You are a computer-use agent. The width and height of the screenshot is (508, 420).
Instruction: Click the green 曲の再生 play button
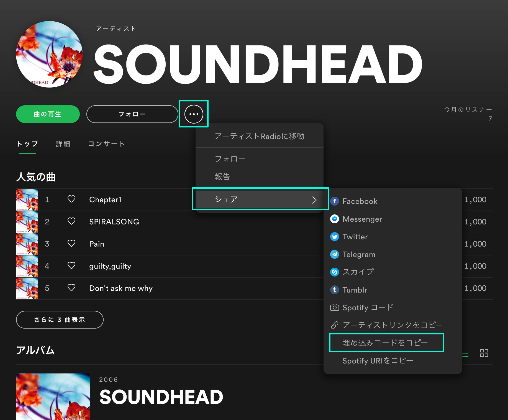(48, 114)
